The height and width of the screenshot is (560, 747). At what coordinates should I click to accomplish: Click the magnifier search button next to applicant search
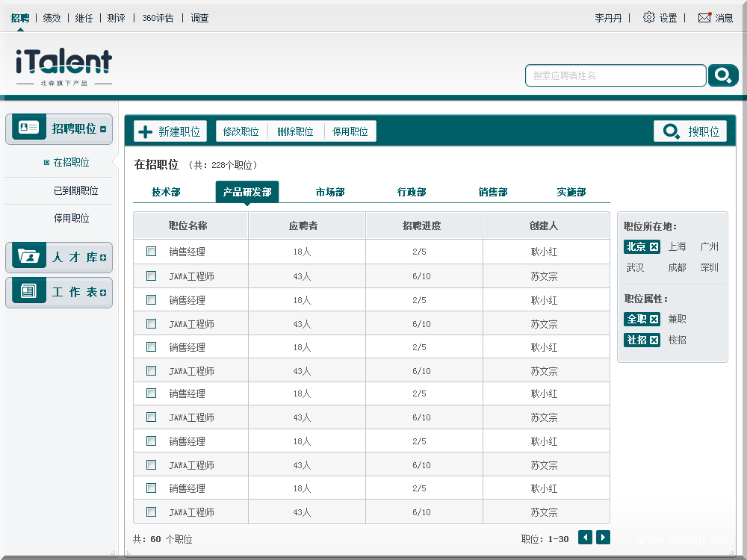tap(722, 75)
